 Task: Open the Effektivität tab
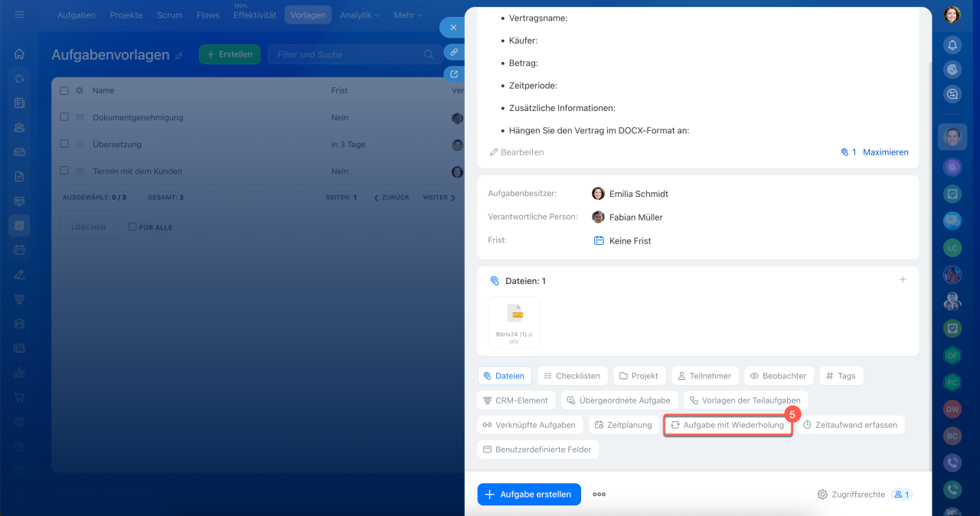click(255, 15)
